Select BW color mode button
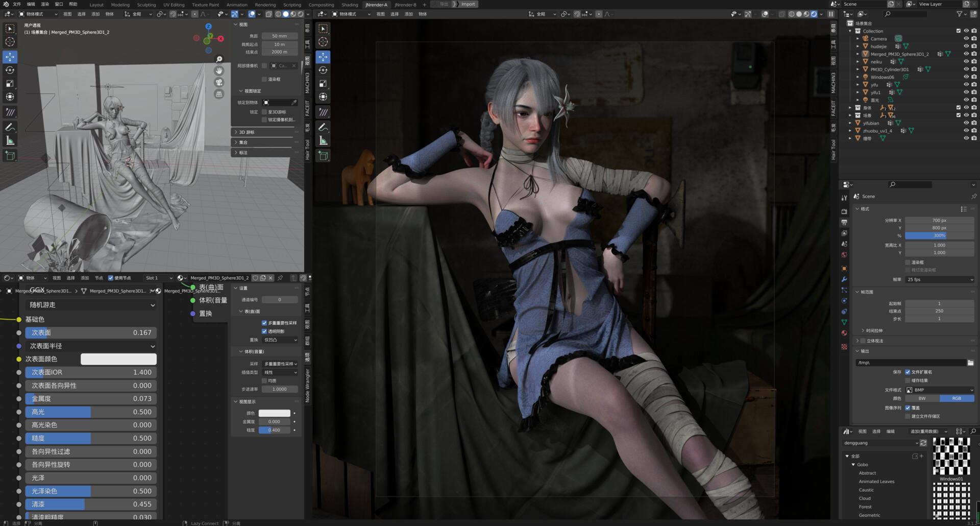Image resolution: width=980 pixels, height=526 pixels. pos(922,398)
